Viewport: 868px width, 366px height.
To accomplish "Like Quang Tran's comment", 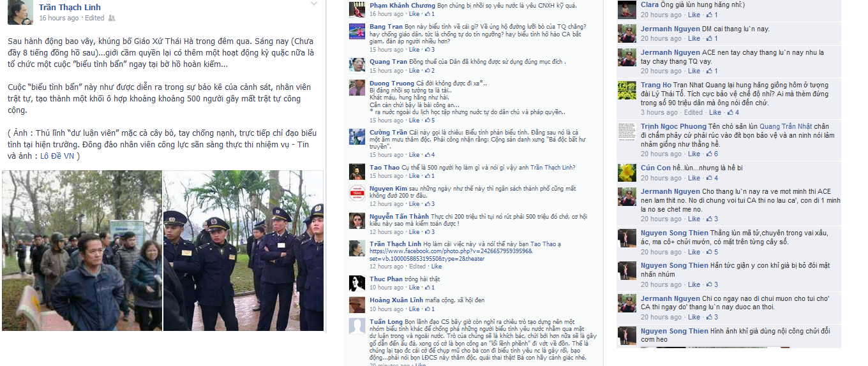I will (x=414, y=71).
